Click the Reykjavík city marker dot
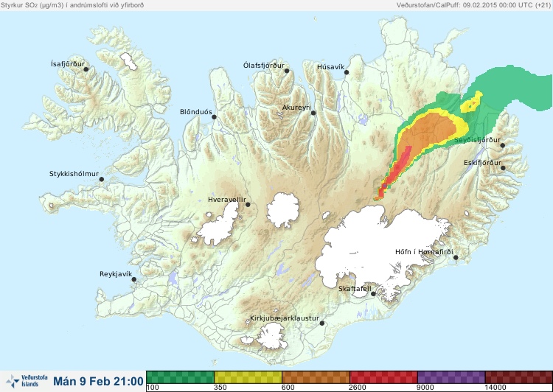Viewport: 553px width, 392px height. (134, 279)
